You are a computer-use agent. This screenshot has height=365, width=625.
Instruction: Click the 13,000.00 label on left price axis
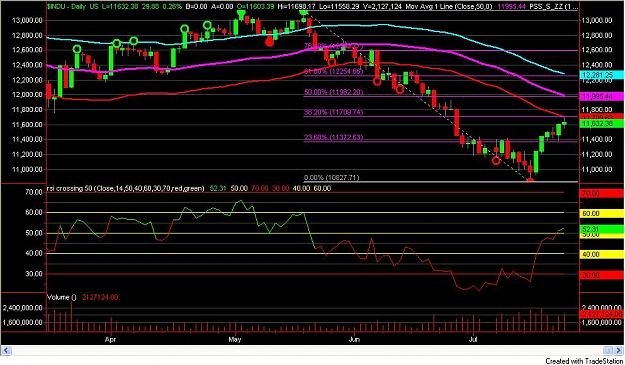click(28, 20)
